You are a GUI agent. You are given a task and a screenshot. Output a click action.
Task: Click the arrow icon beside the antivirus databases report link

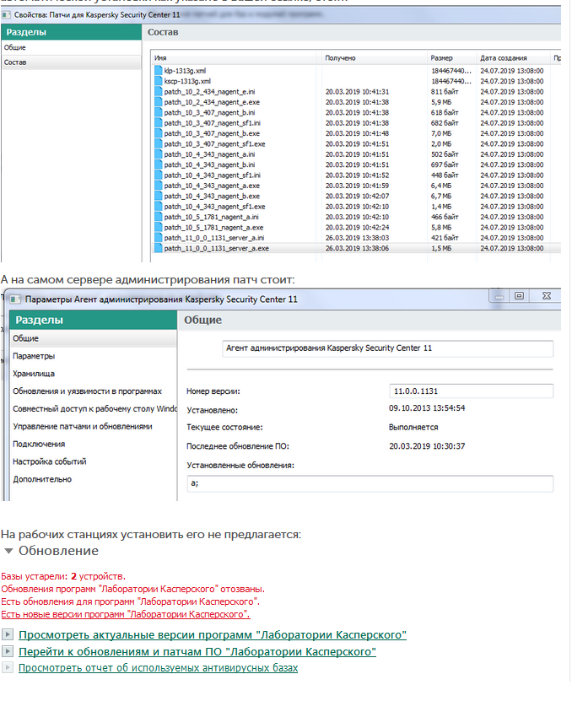tap(8, 668)
